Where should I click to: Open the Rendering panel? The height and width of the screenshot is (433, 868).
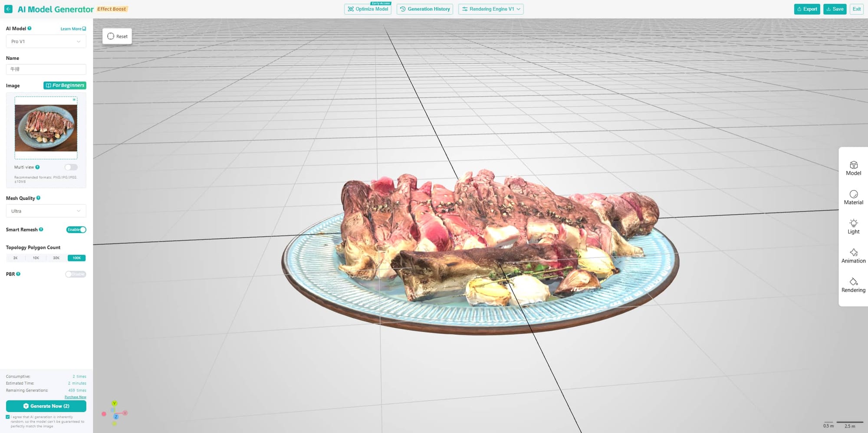click(x=853, y=285)
